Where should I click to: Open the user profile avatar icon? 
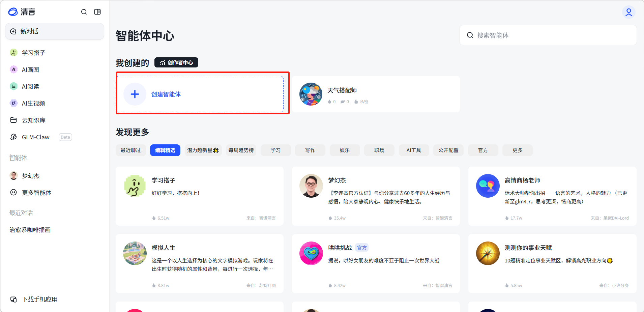628,12
